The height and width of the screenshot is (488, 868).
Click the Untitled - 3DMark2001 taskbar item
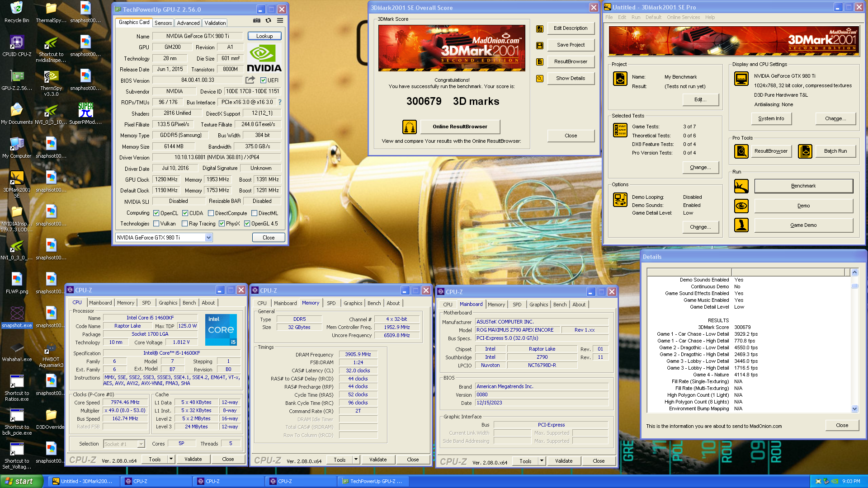pyautogui.click(x=85, y=481)
